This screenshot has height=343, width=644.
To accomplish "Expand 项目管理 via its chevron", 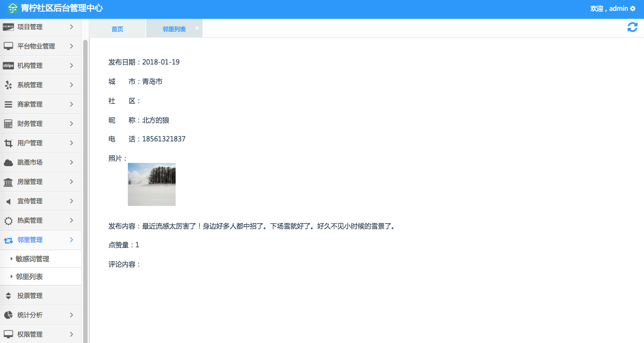I will [x=71, y=27].
